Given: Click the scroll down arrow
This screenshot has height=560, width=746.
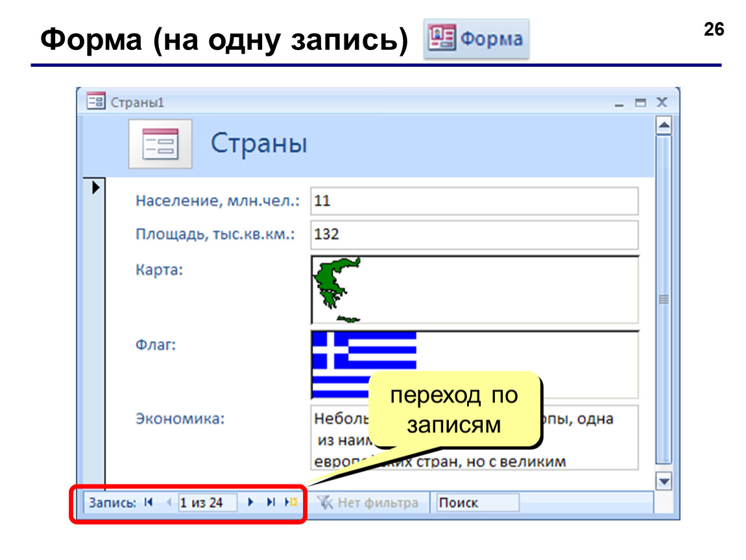Looking at the screenshot, I should tap(664, 481).
